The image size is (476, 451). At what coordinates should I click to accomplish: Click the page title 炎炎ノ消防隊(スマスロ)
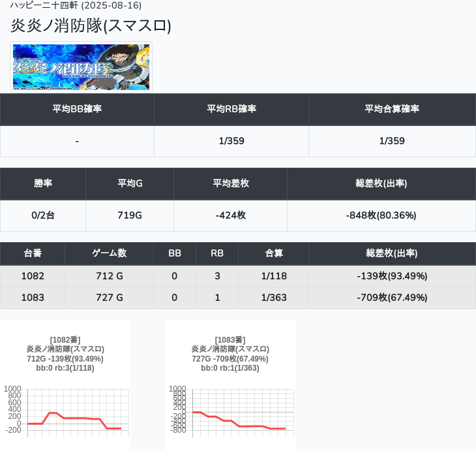pos(91,25)
